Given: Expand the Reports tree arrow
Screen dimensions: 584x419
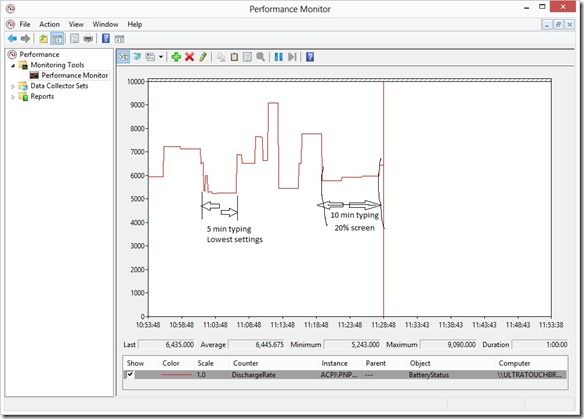Looking at the screenshot, I should 13,97.
